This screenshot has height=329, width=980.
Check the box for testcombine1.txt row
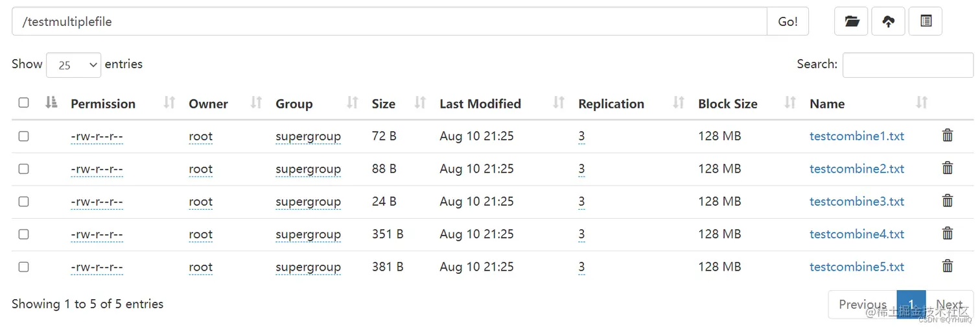(24, 136)
